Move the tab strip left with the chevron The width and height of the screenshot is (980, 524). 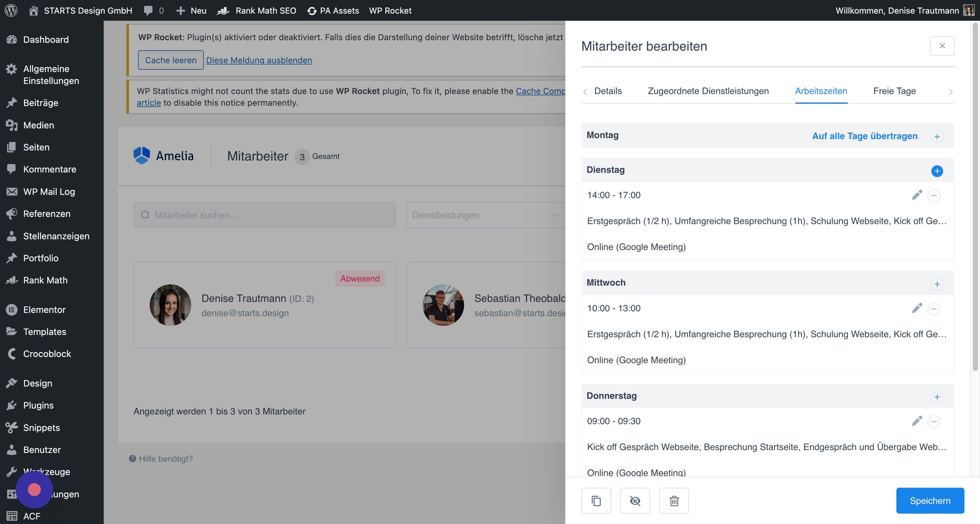tap(585, 91)
